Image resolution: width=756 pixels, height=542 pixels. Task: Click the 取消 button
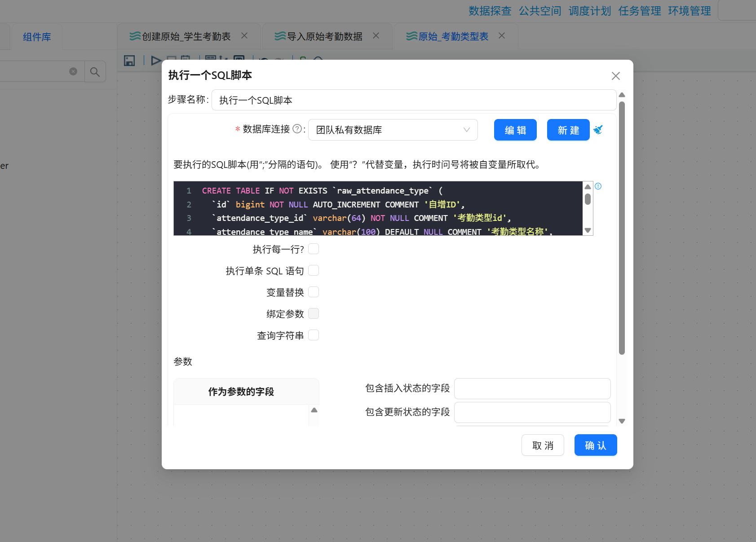543,445
